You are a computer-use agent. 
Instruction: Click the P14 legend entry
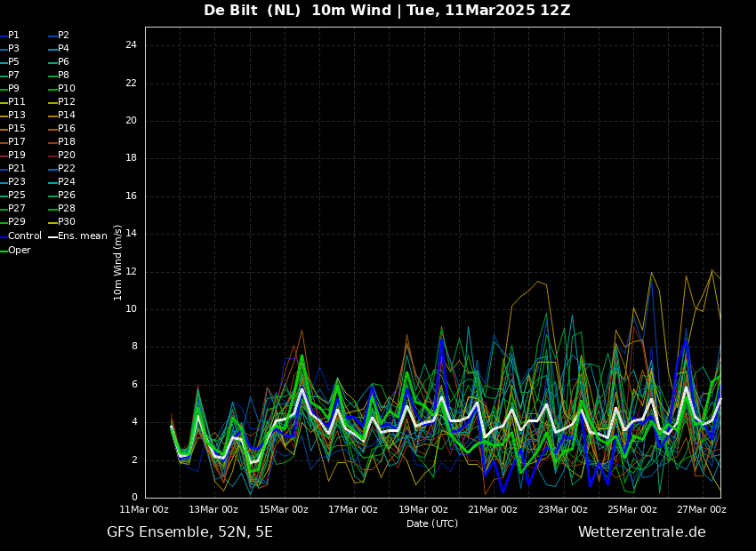pos(61,116)
